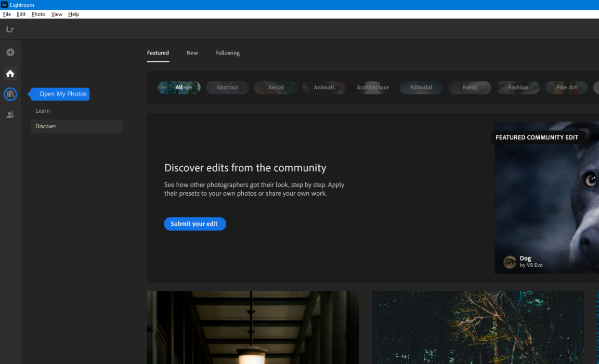Click the Add Photos plus icon
The width and height of the screenshot is (599, 364).
point(10,52)
